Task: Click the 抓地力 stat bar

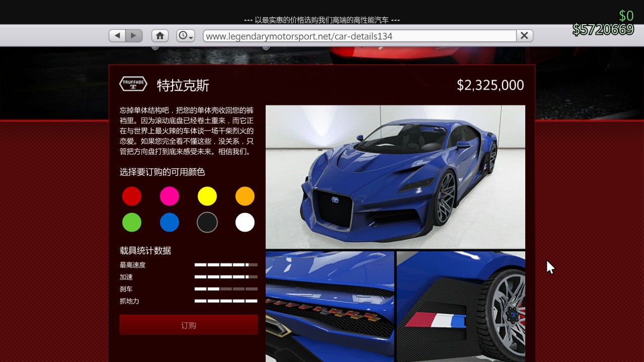Action: (226, 301)
